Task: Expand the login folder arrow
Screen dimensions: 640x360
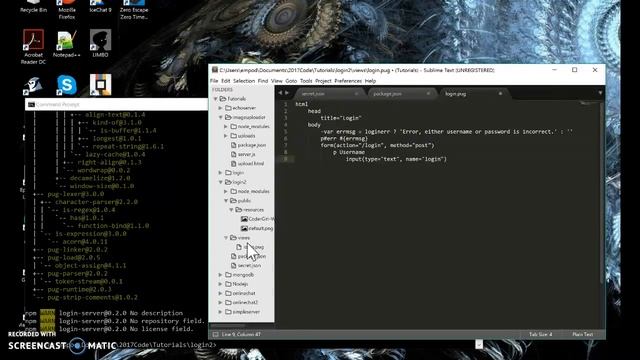Action: tap(221, 173)
